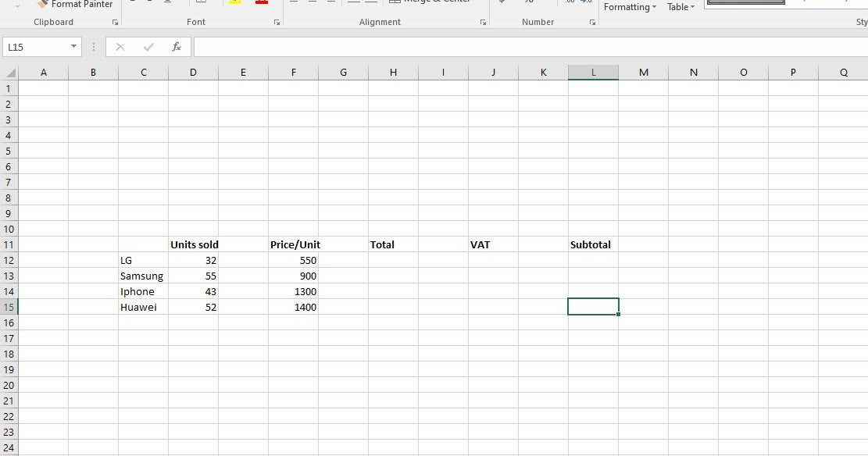Click the Cancel (X) on the formula bar

click(x=120, y=46)
